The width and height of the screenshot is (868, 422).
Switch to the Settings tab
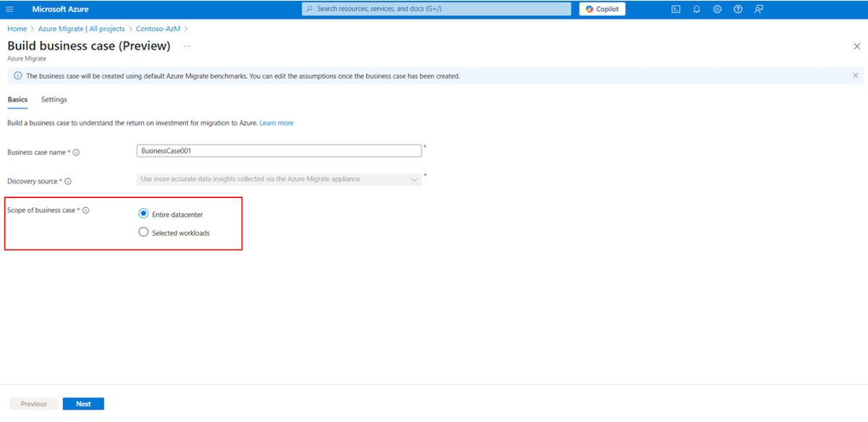pyautogui.click(x=54, y=99)
